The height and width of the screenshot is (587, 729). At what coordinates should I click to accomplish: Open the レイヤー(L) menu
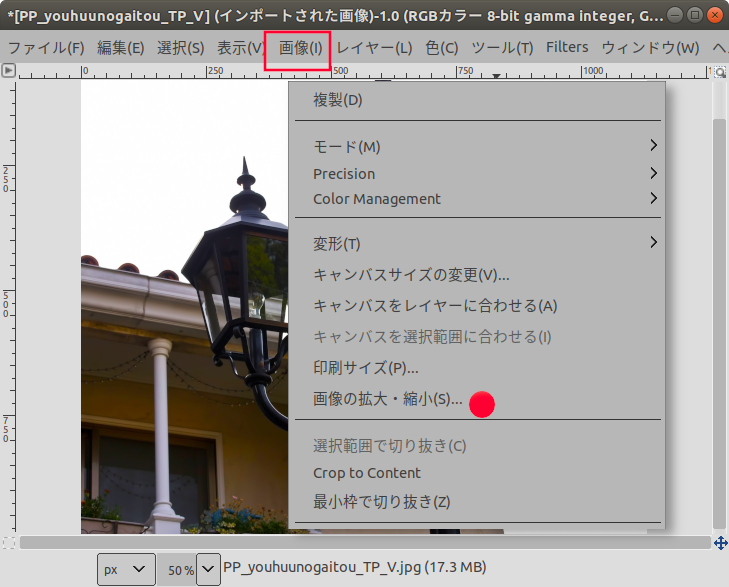tap(374, 48)
